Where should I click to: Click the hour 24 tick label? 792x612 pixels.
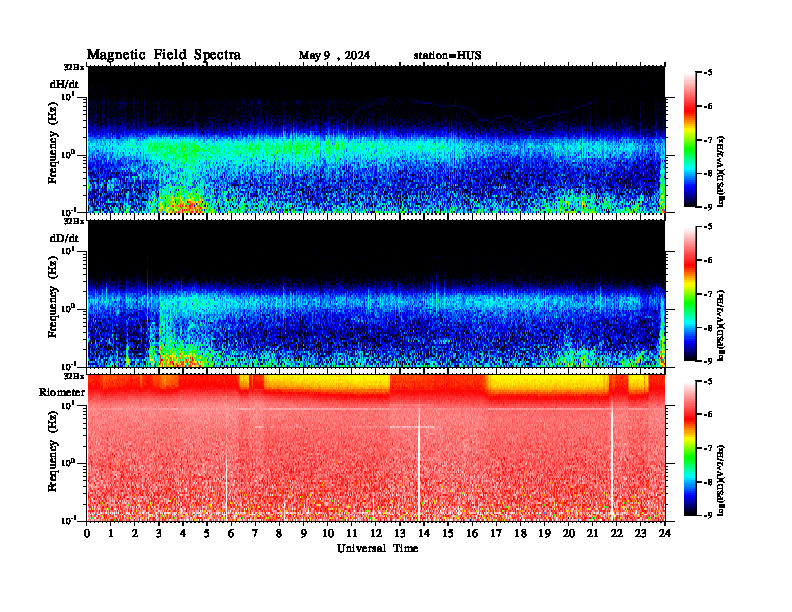[665, 533]
